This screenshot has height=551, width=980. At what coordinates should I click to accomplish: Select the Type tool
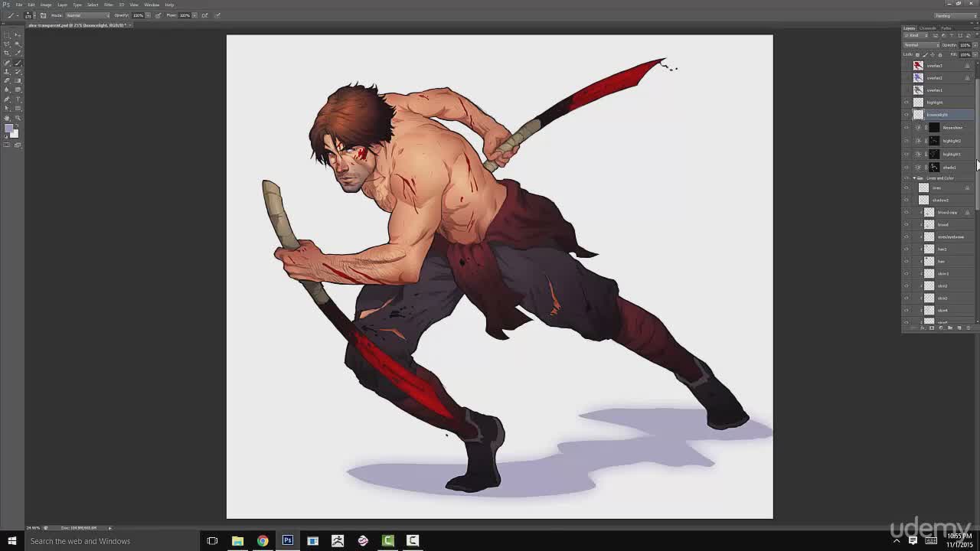click(18, 99)
